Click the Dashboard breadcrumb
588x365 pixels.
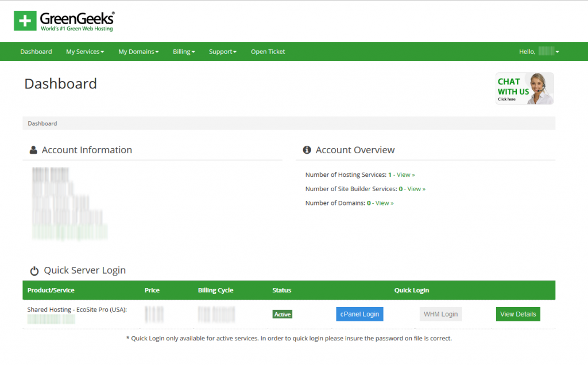[42, 123]
